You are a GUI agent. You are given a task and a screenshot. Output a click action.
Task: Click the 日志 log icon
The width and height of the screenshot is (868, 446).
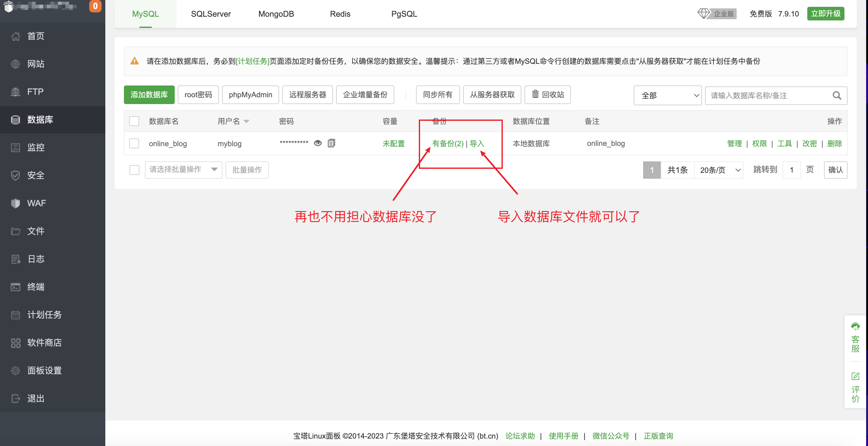(x=15, y=259)
